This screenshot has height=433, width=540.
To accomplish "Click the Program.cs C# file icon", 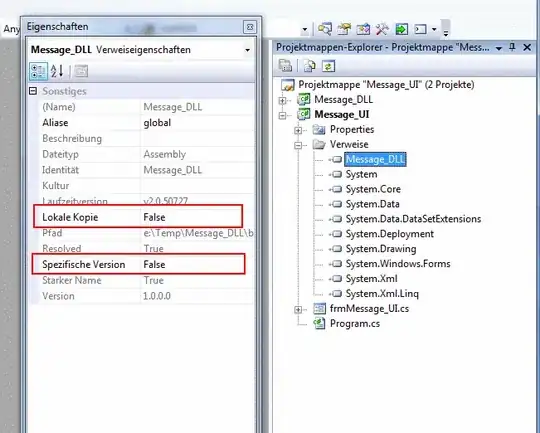I will 319,323.
